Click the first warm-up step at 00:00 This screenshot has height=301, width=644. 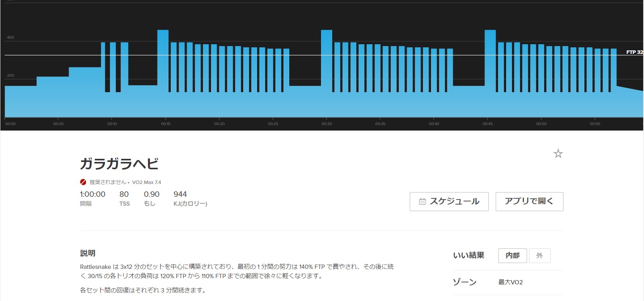21,101
